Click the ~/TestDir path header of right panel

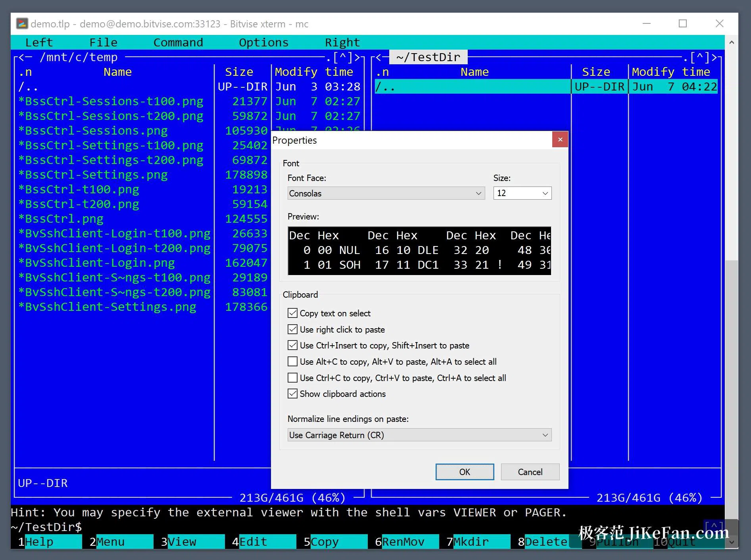pyautogui.click(x=428, y=57)
